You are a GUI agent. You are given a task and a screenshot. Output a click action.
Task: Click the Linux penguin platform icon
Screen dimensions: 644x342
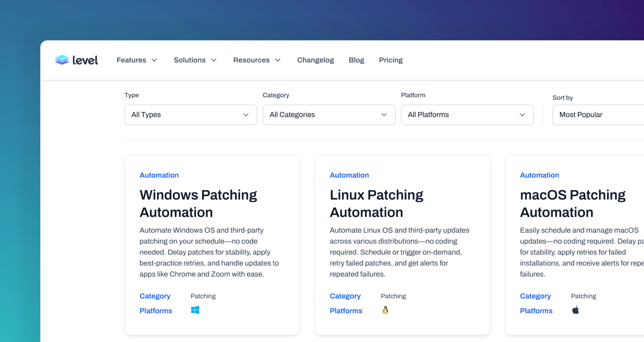coord(385,310)
